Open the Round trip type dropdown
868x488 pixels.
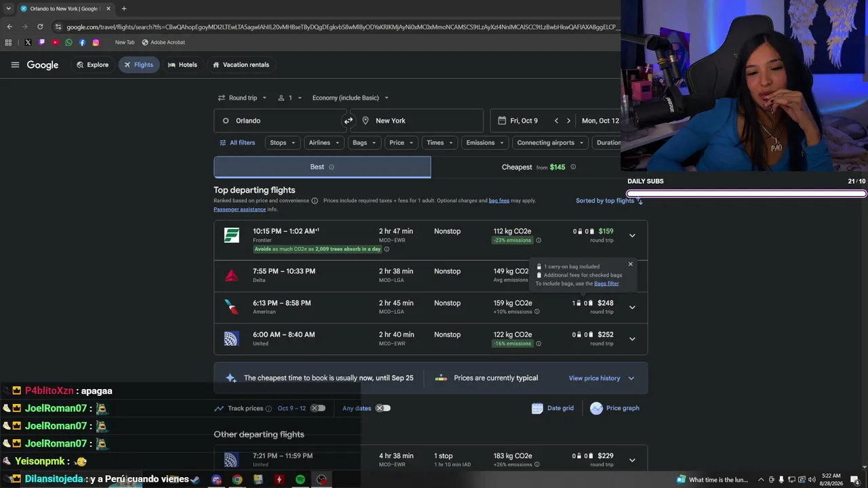(242, 98)
